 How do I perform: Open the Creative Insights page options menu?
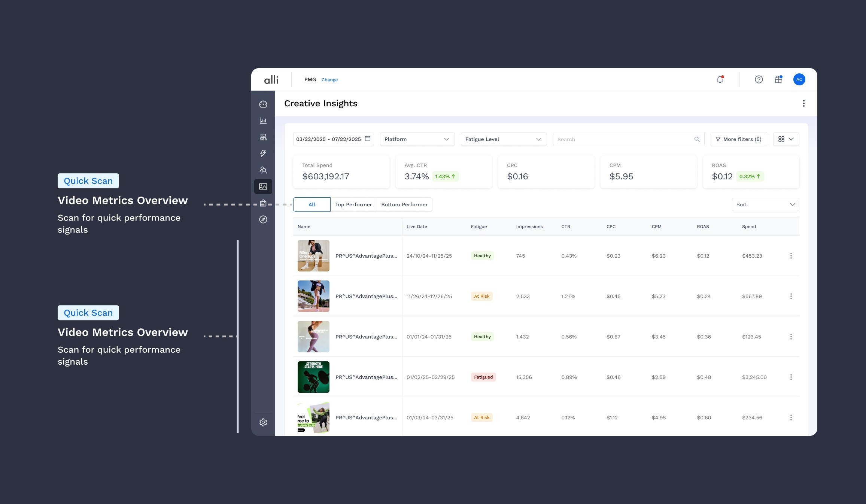coord(803,103)
